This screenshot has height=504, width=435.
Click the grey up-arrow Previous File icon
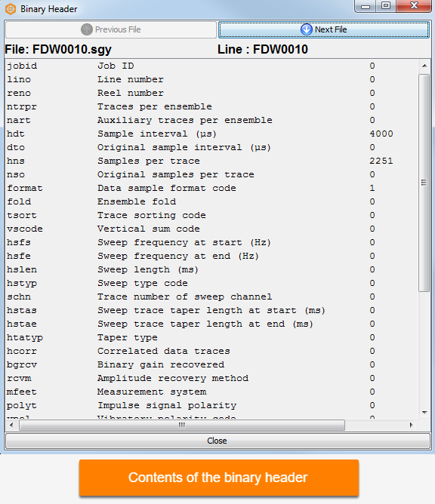tap(87, 29)
